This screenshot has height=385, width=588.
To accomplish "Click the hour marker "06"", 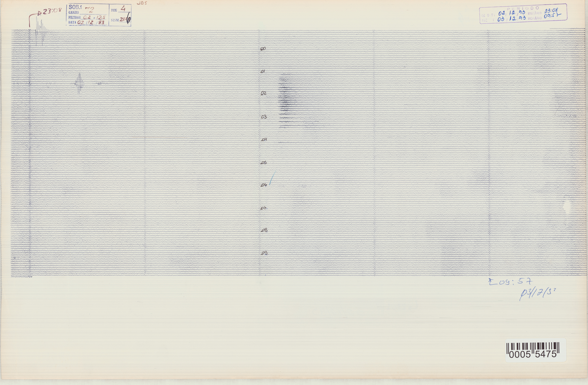I will click(x=264, y=185).
